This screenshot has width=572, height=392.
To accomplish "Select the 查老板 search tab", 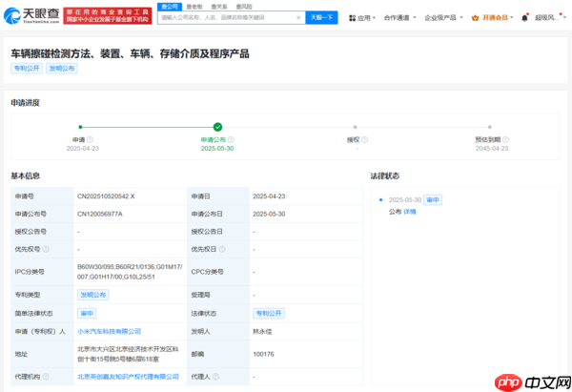I will point(194,6).
